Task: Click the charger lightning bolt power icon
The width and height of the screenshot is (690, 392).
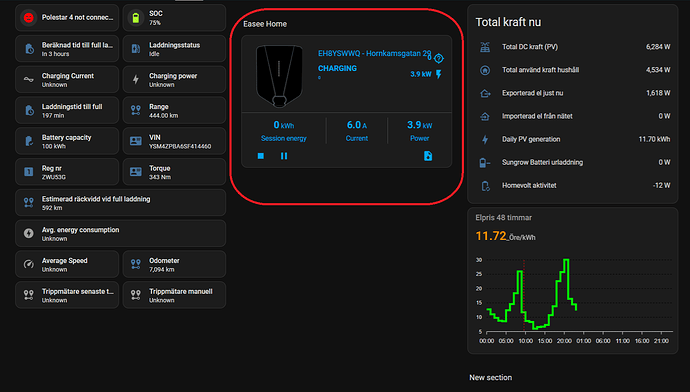Action: point(439,74)
